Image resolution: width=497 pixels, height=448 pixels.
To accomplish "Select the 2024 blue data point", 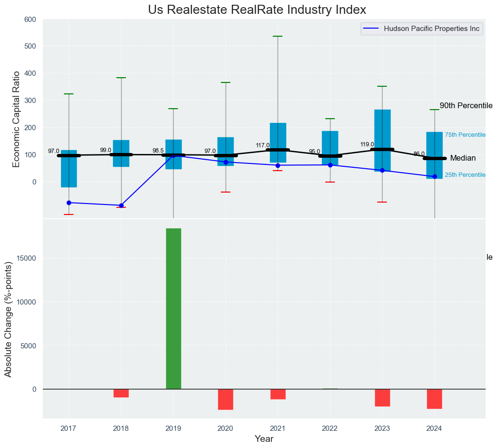I will (x=435, y=177).
